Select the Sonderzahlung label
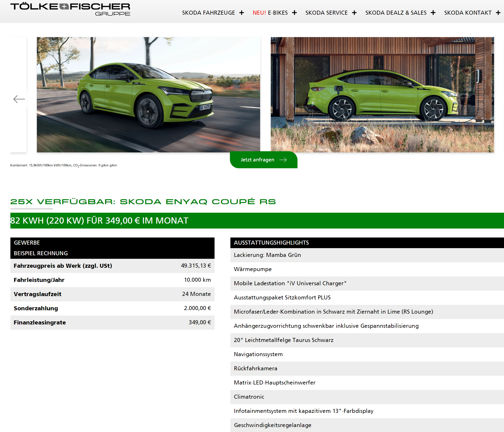 coord(36,308)
